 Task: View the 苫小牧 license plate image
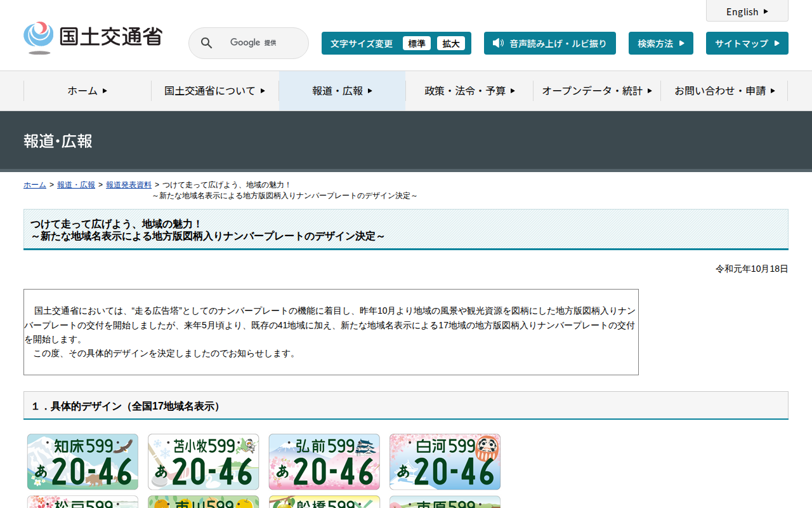tap(203, 462)
